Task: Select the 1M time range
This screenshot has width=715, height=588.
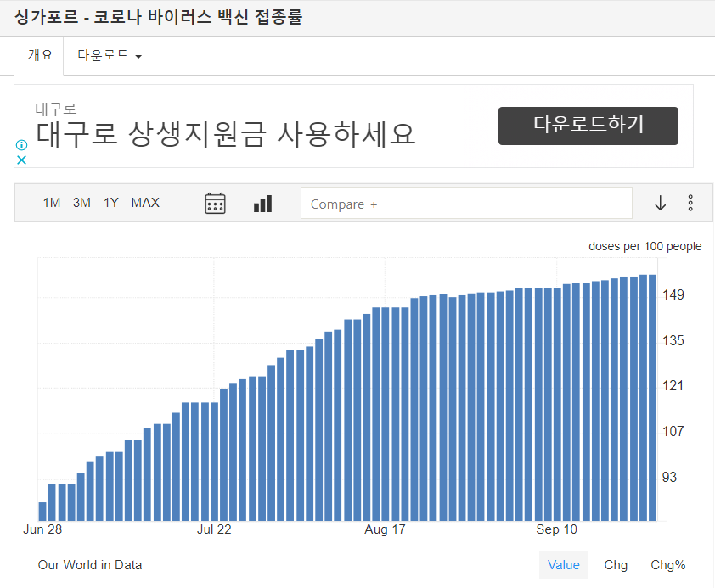Action: coord(52,203)
